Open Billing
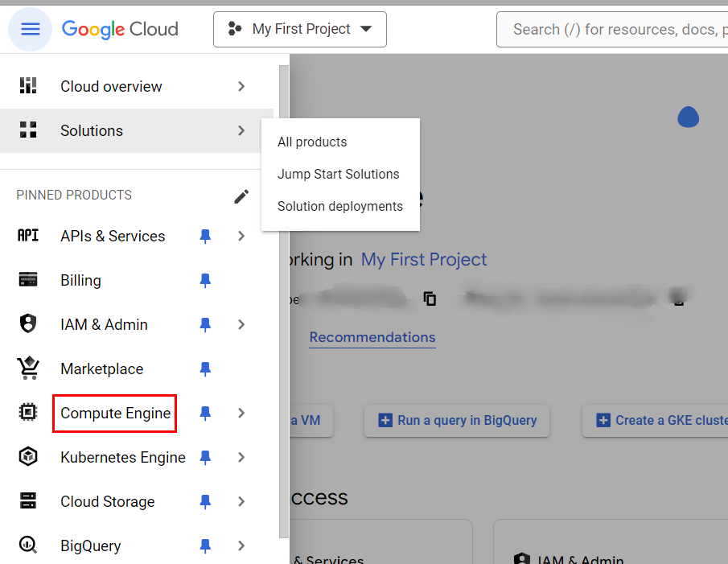Screen dimensions: 728x564 click(80, 280)
